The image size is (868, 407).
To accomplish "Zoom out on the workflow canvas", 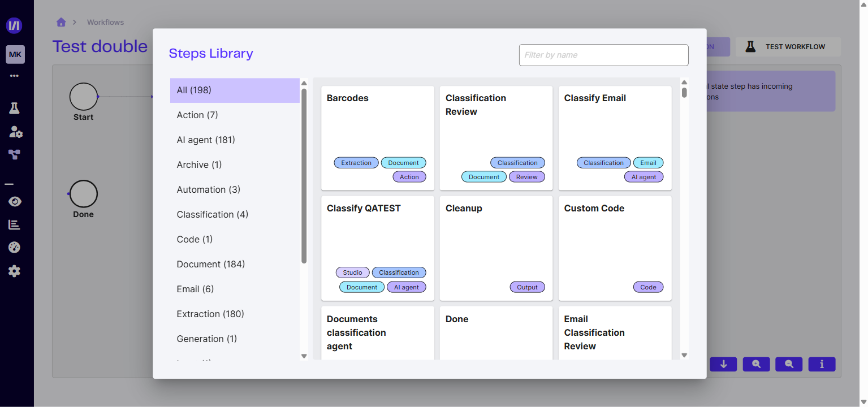I will [x=789, y=364].
